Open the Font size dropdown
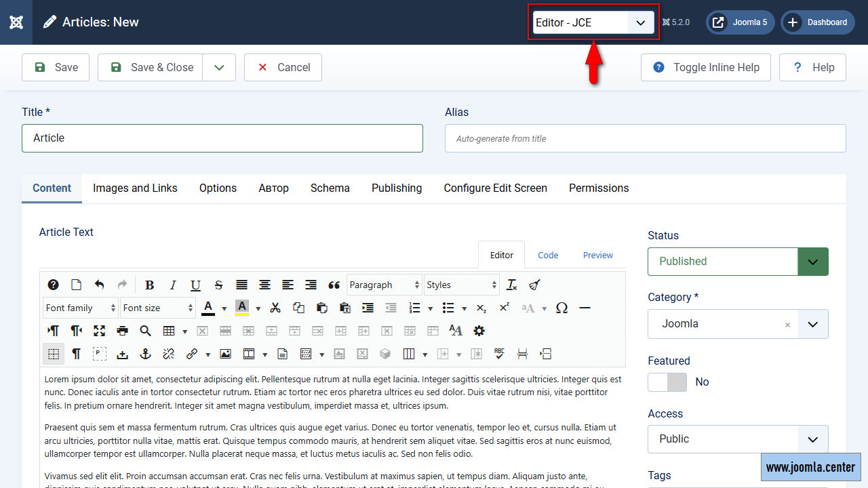This screenshot has height=488, width=868. coord(158,308)
